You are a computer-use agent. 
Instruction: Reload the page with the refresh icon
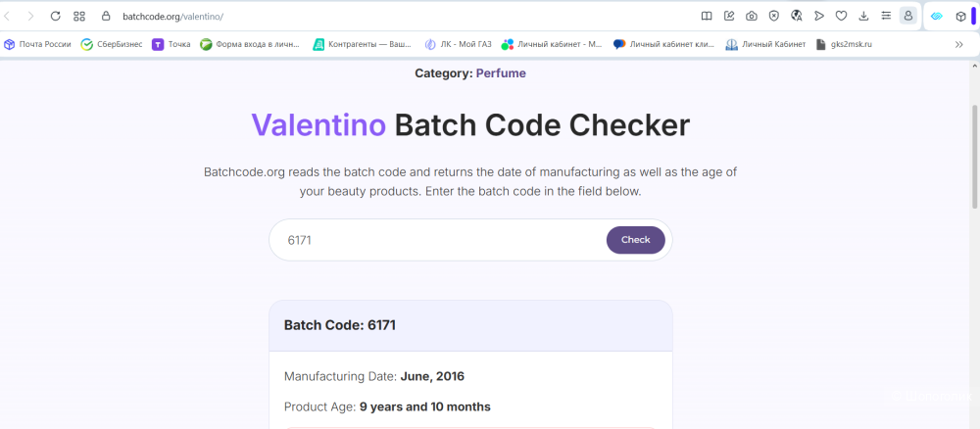click(x=56, y=16)
